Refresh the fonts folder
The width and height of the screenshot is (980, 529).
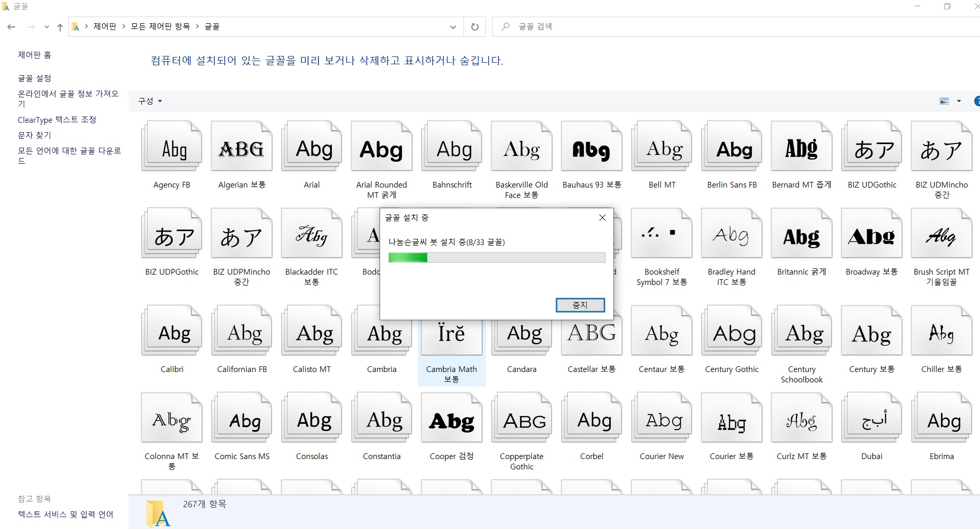point(474,27)
